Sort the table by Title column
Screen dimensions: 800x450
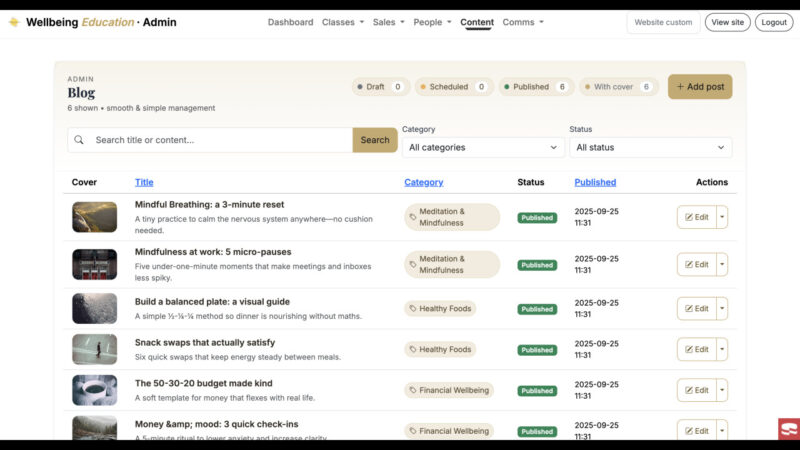pyautogui.click(x=144, y=182)
